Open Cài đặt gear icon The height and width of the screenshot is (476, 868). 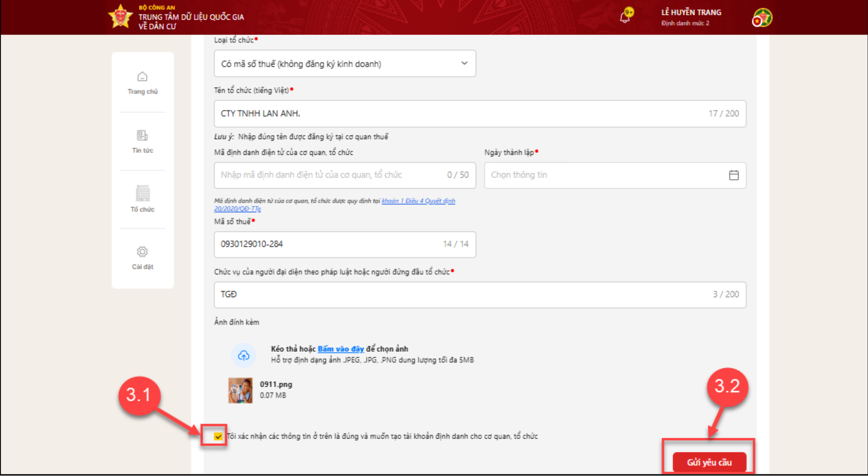pyautogui.click(x=142, y=252)
